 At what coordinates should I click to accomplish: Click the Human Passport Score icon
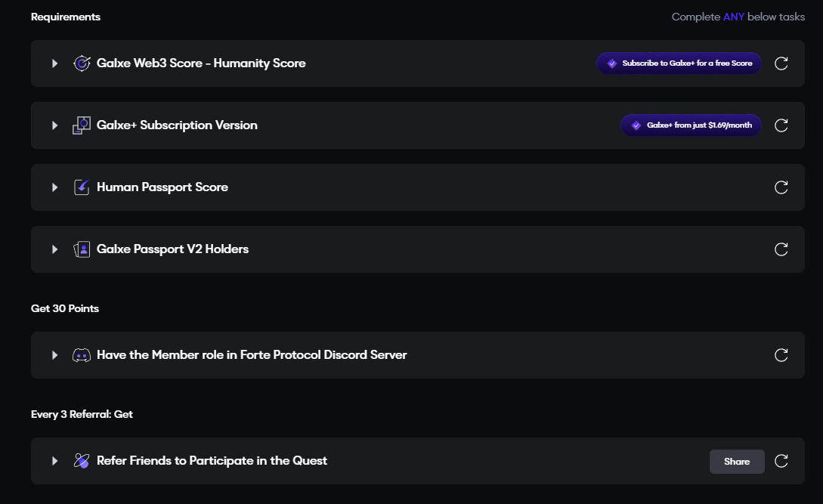82,187
